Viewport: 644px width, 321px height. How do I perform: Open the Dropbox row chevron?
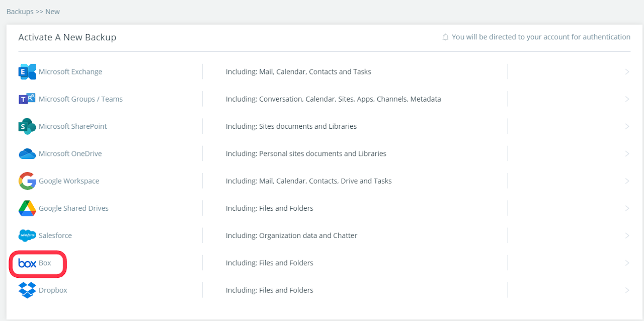coord(627,290)
